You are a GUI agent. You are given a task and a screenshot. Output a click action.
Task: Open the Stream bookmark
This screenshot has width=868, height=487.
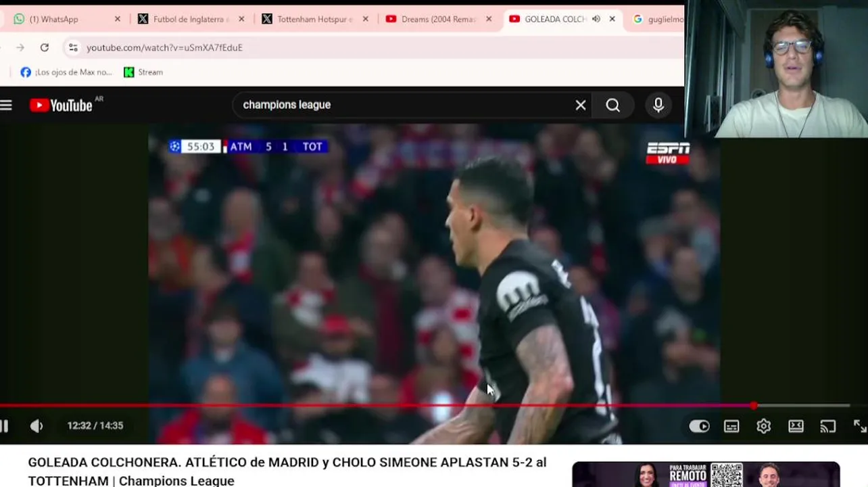click(x=143, y=72)
